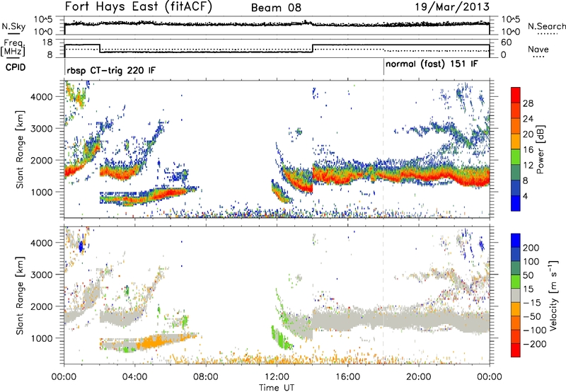Select the power panel 'Slant Range [km]' label
This screenshot has height=392, width=566.
[20, 149]
